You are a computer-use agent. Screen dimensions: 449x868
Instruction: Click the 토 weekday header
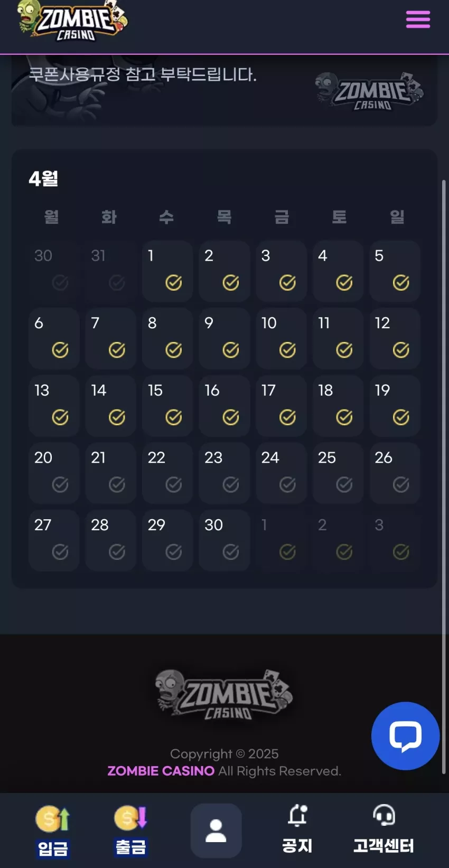point(339,216)
